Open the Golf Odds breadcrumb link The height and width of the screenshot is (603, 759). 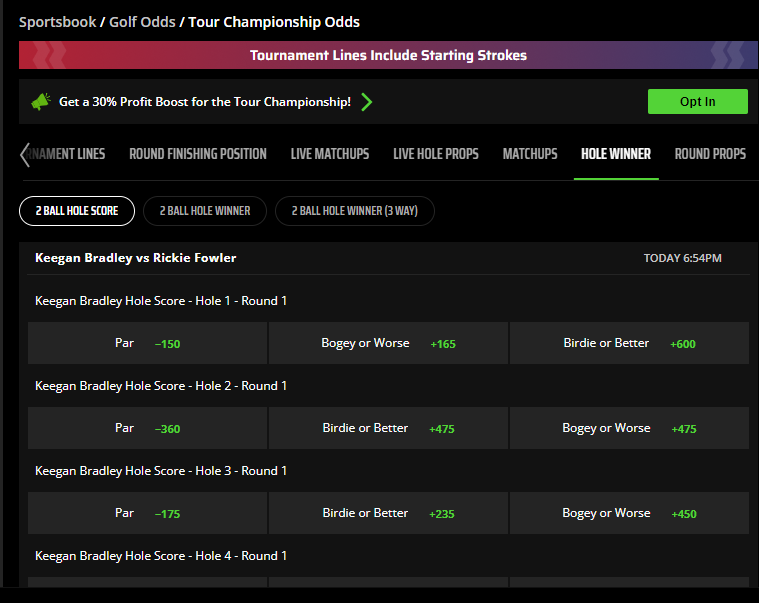[x=142, y=22]
